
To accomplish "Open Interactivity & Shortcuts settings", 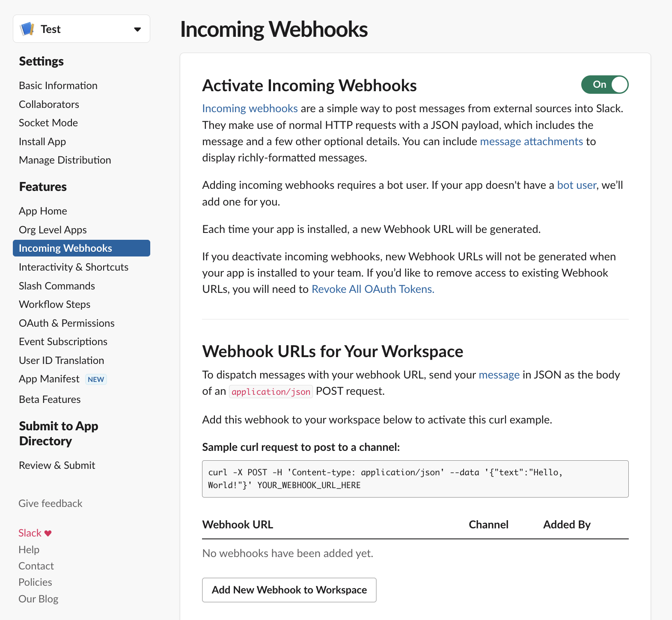I will pos(74,267).
